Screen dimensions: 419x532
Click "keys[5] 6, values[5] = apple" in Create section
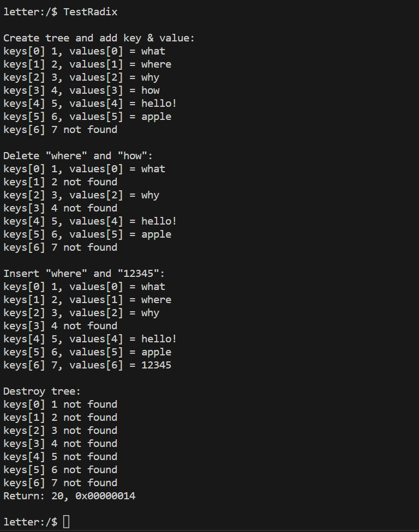(x=87, y=117)
